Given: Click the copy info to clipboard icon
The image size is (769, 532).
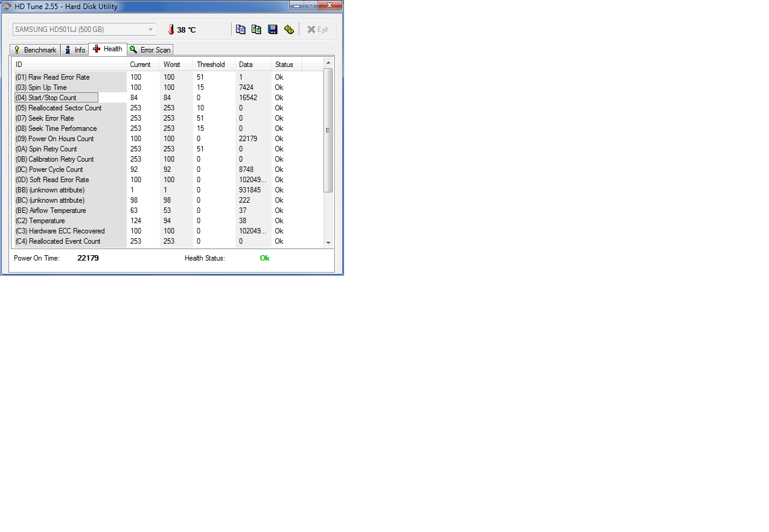Looking at the screenshot, I should click(240, 30).
